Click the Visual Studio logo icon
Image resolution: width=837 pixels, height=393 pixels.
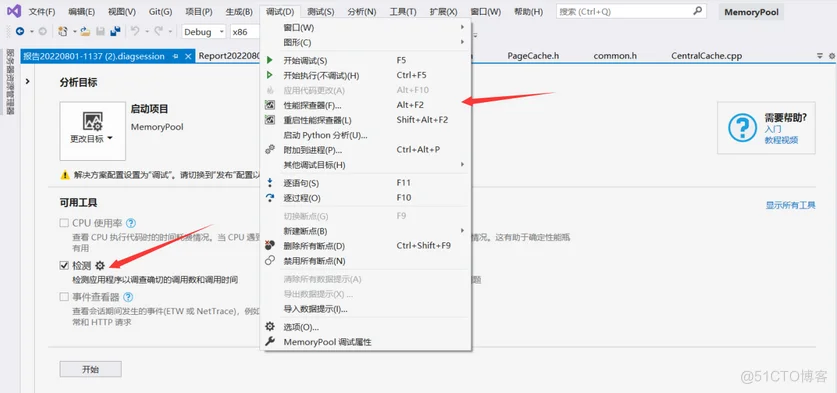(x=14, y=11)
